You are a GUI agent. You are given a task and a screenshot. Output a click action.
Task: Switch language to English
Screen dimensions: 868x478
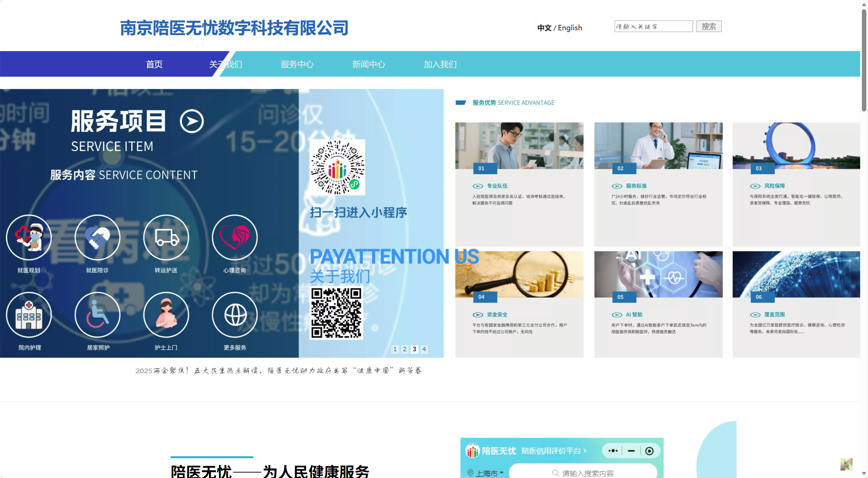[570, 28]
